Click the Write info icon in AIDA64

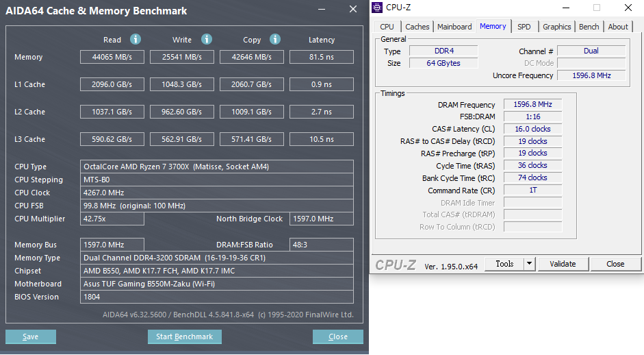[207, 39]
